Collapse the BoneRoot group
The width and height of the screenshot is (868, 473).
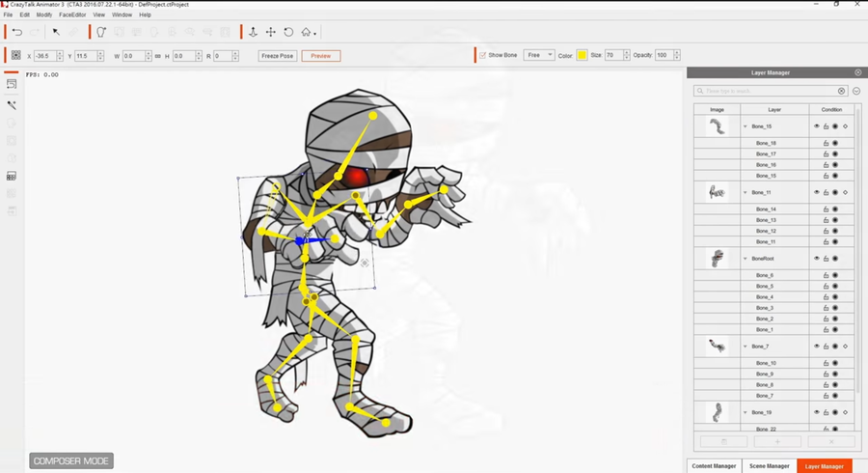[x=746, y=259]
